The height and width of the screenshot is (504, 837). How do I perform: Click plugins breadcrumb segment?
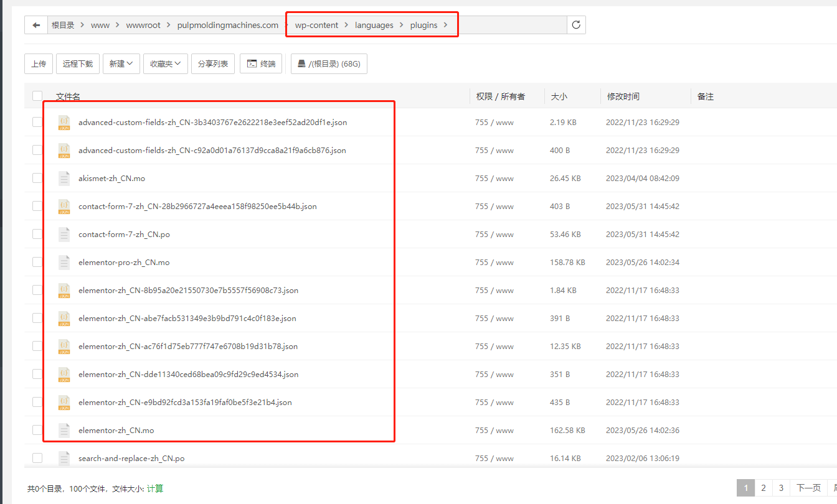coord(423,26)
